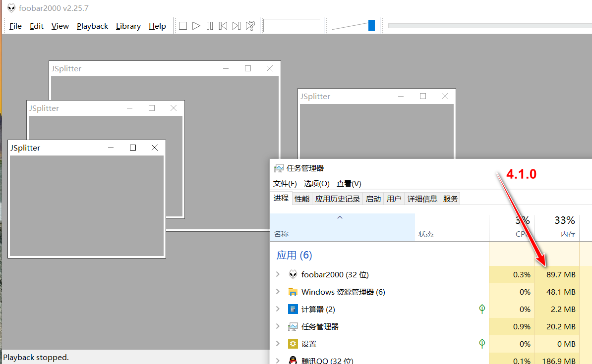Open the File menu
The width and height of the screenshot is (592, 364).
point(15,26)
